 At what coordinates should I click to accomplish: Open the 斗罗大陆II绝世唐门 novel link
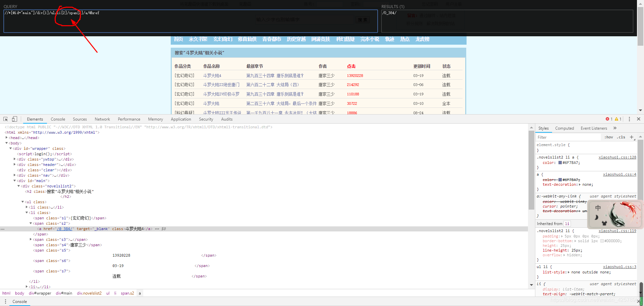coord(221,85)
